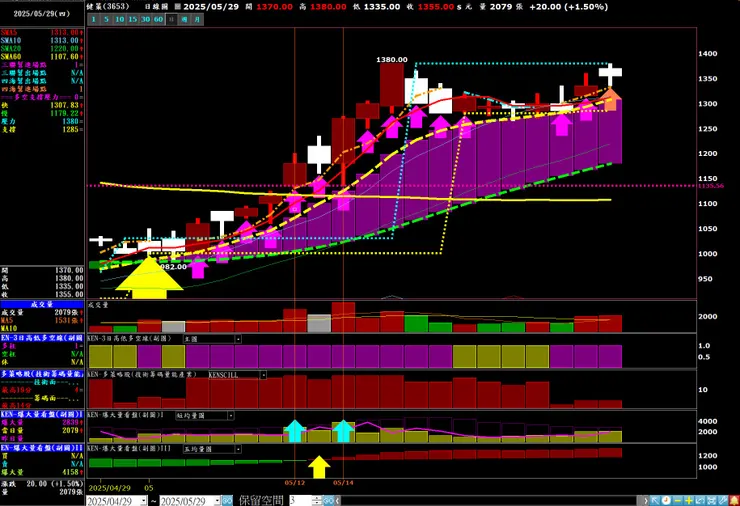Click the 爆大量 value 2839

[71, 422]
